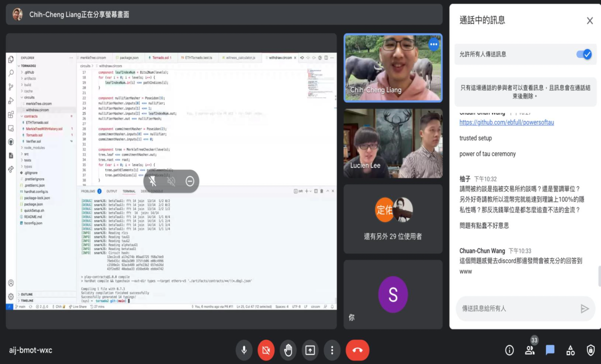Turn on the camera button

click(266, 350)
